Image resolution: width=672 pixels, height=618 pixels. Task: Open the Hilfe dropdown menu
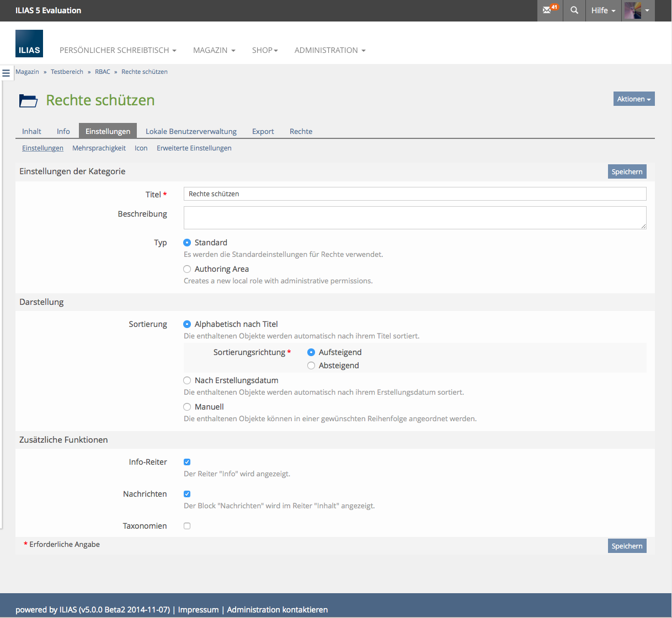[602, 10]
